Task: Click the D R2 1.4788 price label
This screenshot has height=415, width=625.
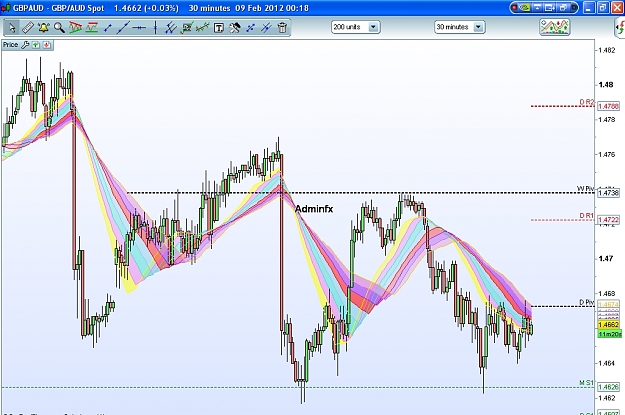Action: click(609, 106)
